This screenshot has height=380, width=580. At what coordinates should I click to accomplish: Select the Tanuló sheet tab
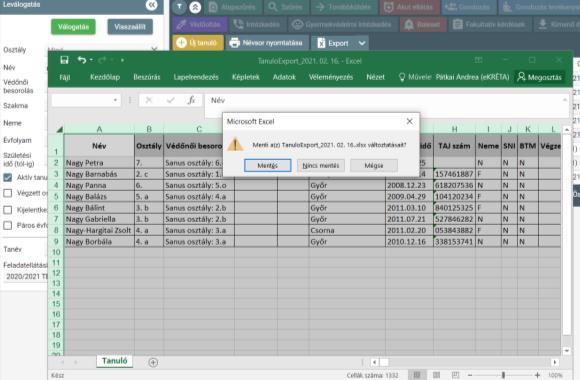(x=115, y=361)
